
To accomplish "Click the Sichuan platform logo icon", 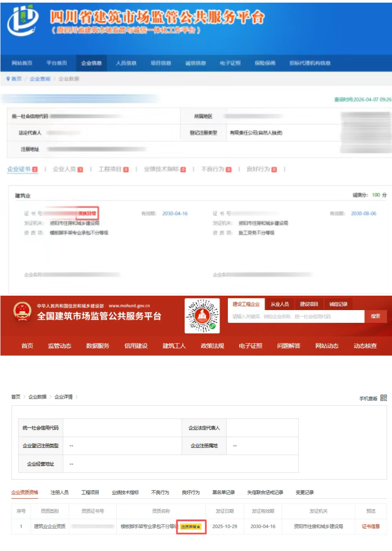I will click(22, 20).
